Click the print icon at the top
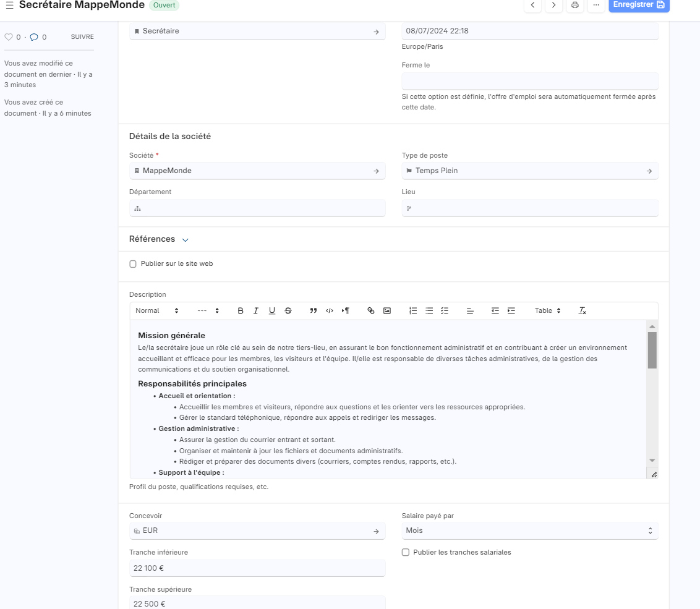This screenshot has height=609, width=700. 575,5
